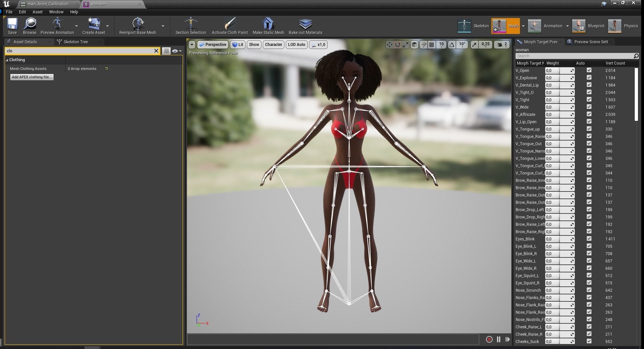Collapse the Clothing category

tap(7, 60)
